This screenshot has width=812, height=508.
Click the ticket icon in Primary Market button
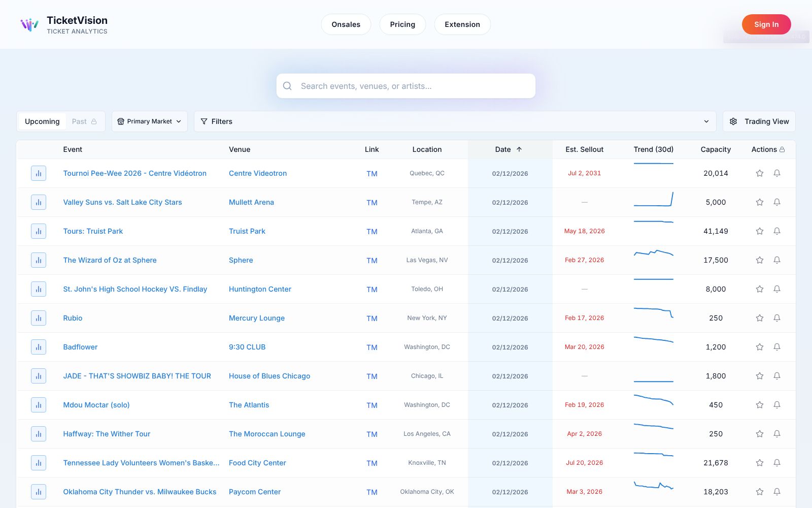pos(120,121)
